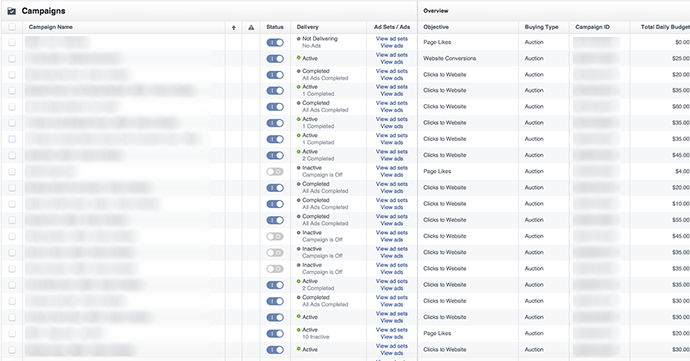
Task: Select the checkbox of the Website Conversions campaign
Action: [12, 59]
